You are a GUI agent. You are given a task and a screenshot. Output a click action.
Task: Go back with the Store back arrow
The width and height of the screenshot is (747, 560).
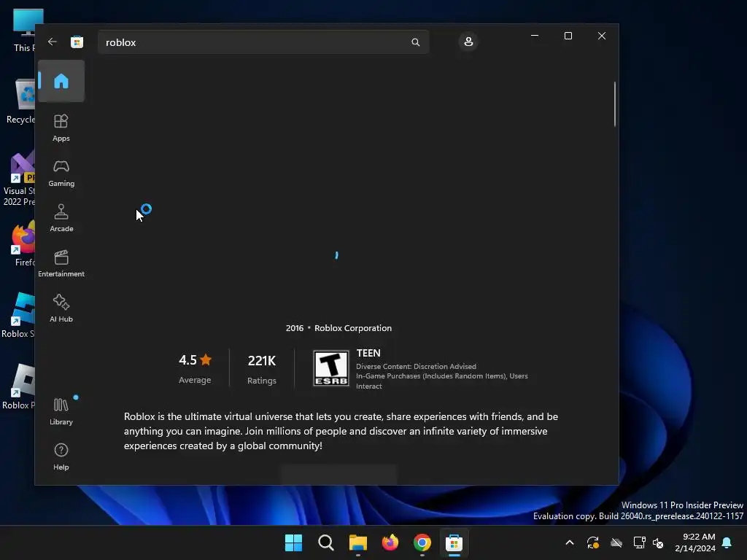click(53, 42)
